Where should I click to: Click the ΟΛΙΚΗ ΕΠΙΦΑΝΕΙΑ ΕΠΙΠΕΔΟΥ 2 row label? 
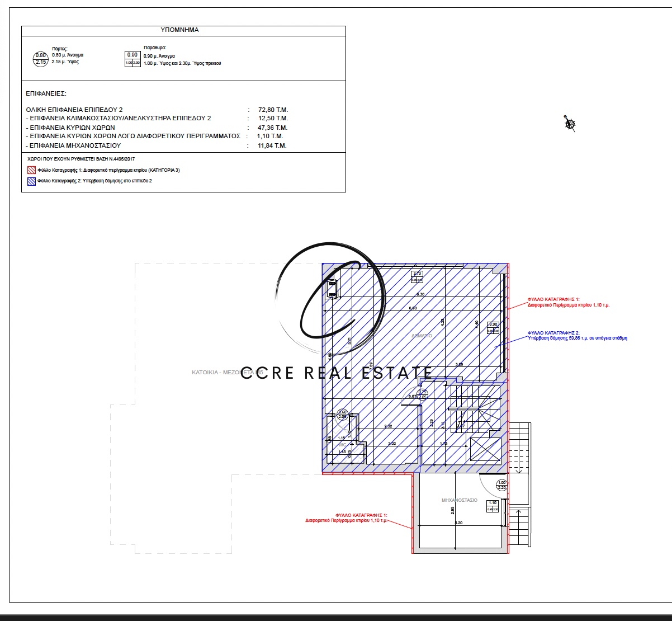74,110
